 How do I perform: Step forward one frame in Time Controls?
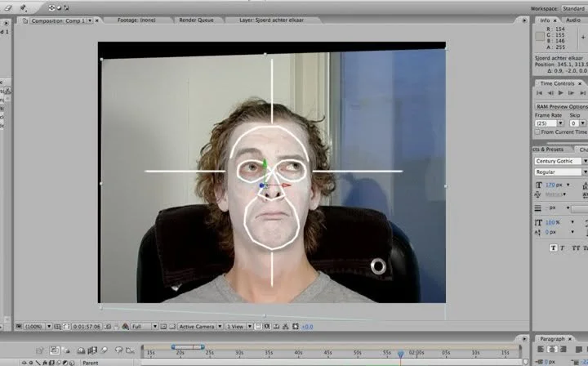pos(571,92)
